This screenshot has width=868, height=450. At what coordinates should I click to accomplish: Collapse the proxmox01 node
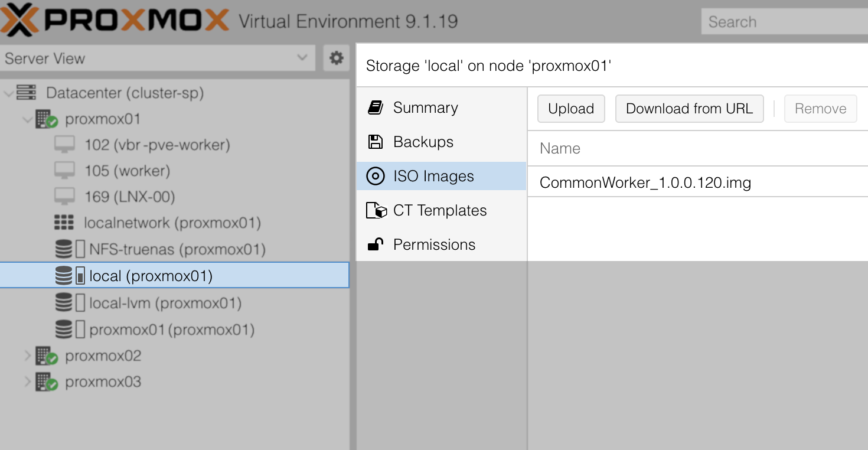[x=27, y=119]
